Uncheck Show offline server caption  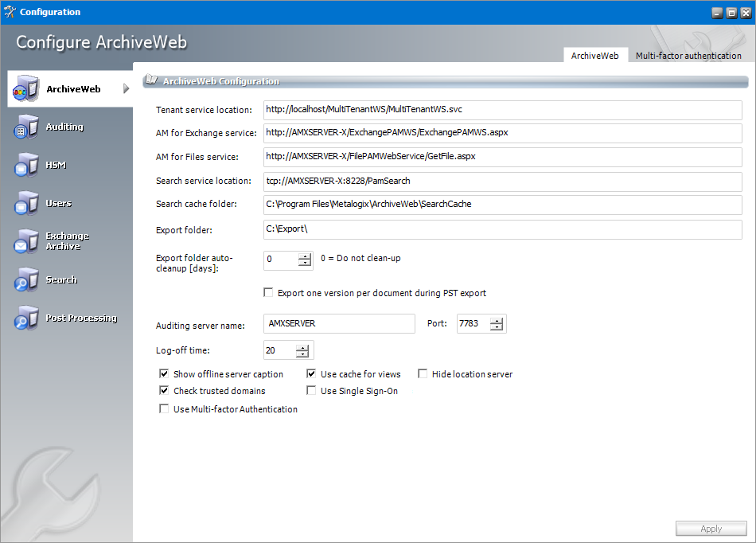tap(164, 374)
